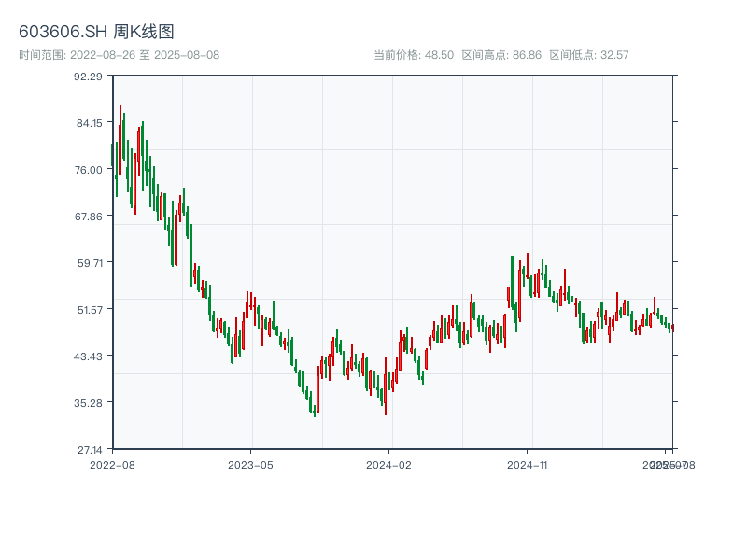
Task: Select the rightmost candle at the chart's end
Action: 672,329
